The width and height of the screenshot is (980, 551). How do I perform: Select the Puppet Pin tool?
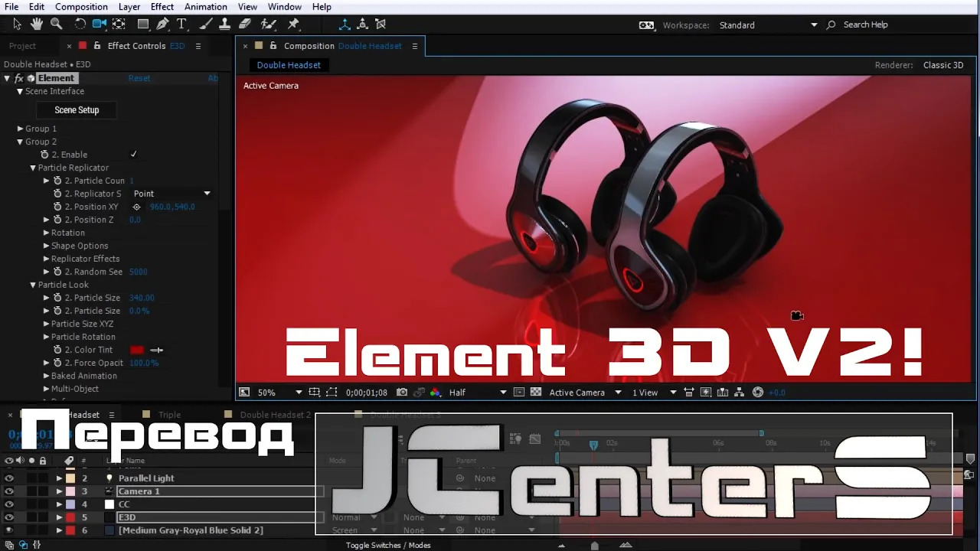(293, 24)
